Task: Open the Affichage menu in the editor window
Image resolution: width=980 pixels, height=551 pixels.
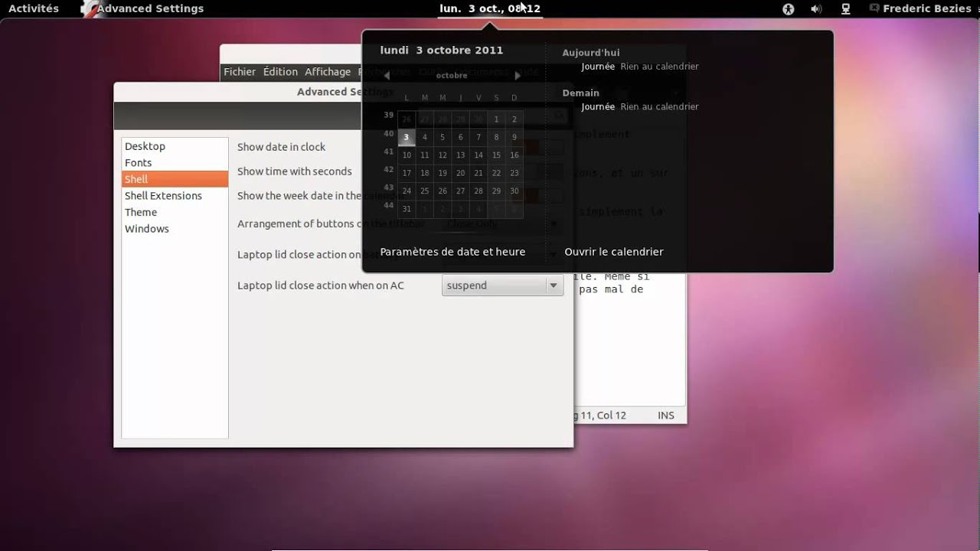Action: pyautogui.click(x=328, y=72)
